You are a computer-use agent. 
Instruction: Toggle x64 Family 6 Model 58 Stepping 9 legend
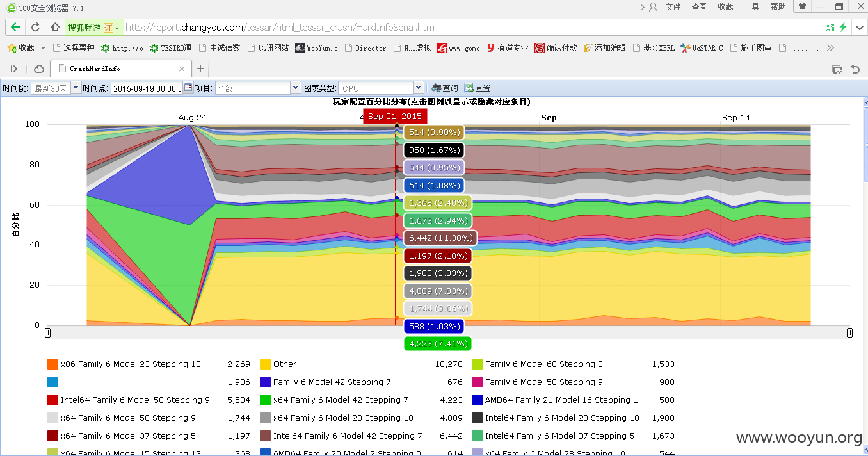click(122, 418)
